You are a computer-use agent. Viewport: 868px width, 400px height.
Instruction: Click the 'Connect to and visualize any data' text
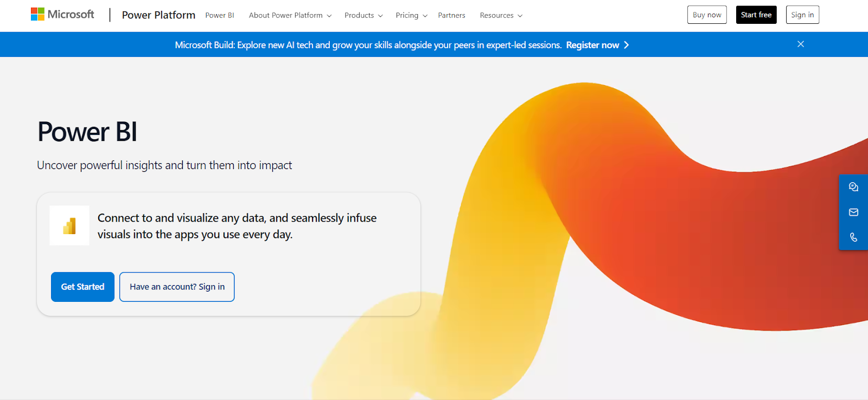pyautogui.click(x=237, y=226)
